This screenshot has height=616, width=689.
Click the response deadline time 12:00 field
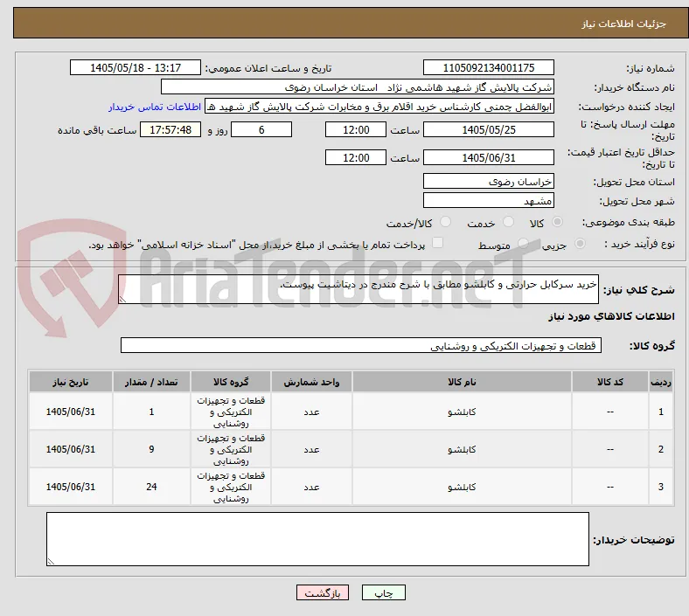[356, 129]
